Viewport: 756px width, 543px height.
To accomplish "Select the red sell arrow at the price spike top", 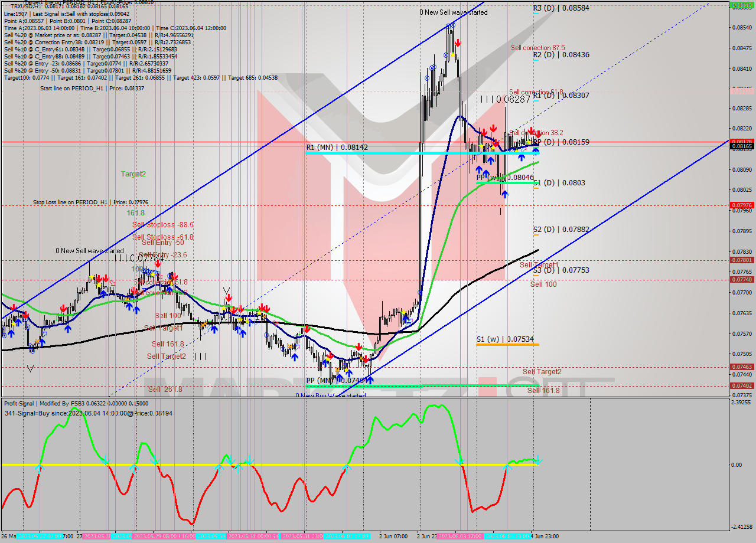I will 457,41.
